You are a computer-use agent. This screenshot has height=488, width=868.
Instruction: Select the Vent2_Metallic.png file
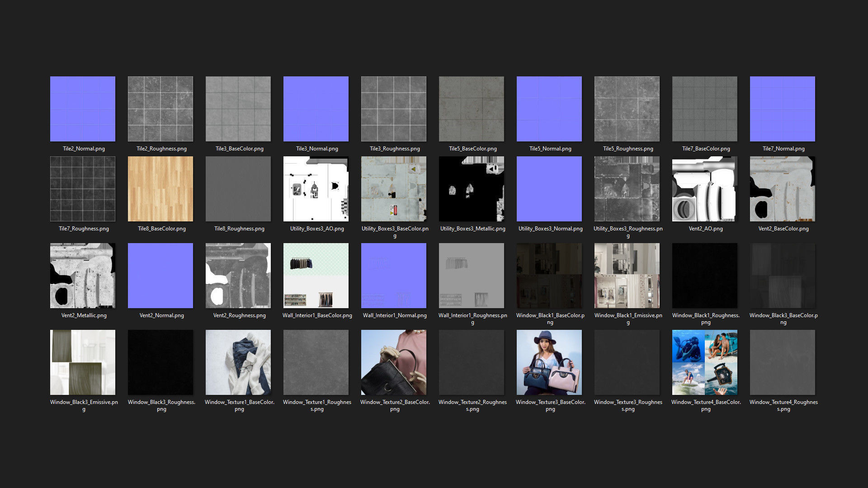click(x=83, y=276)
